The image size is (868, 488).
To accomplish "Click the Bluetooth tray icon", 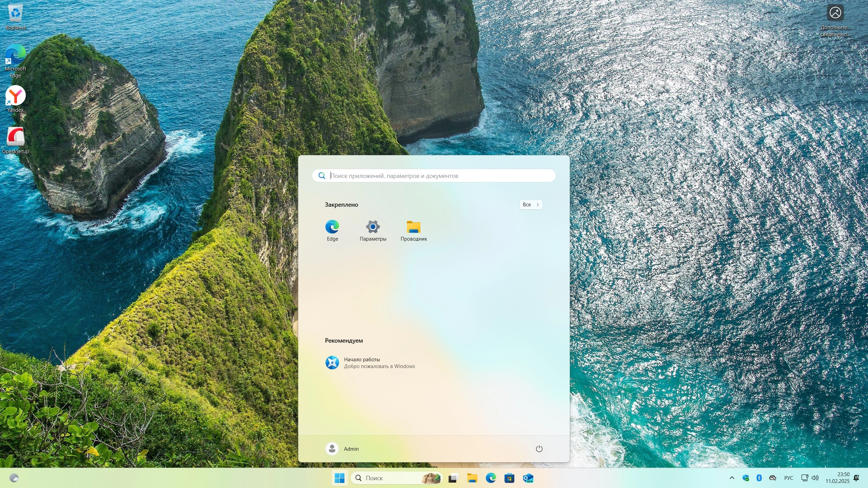I will click(759, 478).
